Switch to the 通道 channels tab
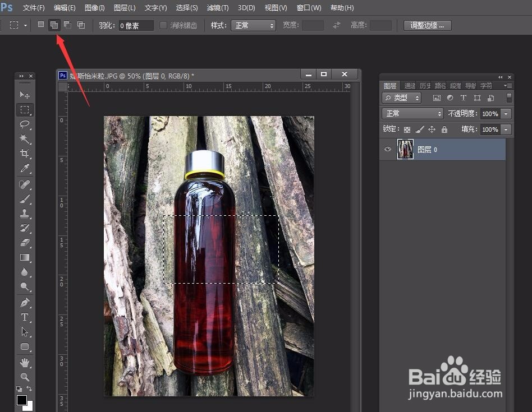532x412 pixels. tap(410, 86)
